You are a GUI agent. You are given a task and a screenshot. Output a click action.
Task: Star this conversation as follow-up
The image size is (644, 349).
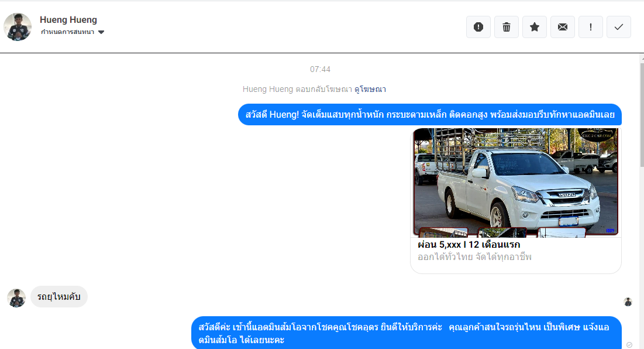click(535, 27)
